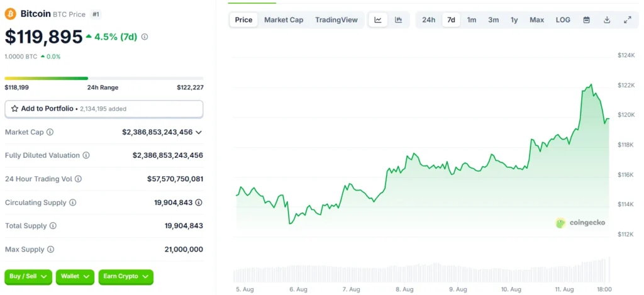Click info icon after 19,904,843 circulating value
This screenshot has width=644, height=295.
pyautogui.click(x=199, y=203)
